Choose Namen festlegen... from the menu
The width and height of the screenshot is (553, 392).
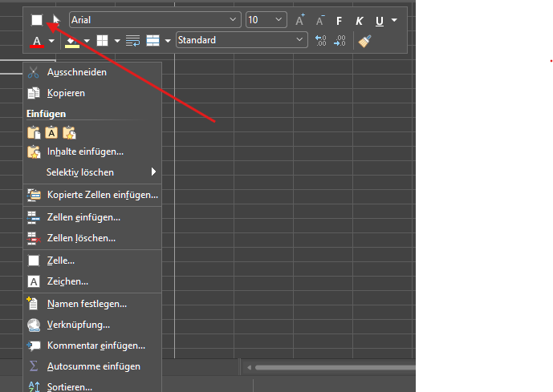(92, 304)
